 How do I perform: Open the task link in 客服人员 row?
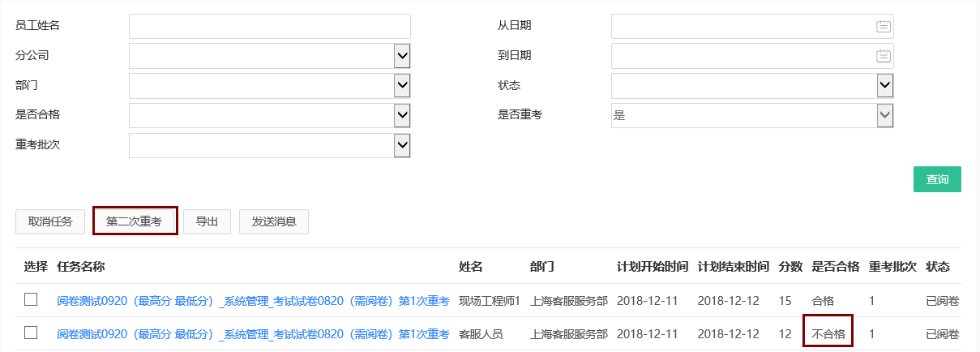pos(253,333)
